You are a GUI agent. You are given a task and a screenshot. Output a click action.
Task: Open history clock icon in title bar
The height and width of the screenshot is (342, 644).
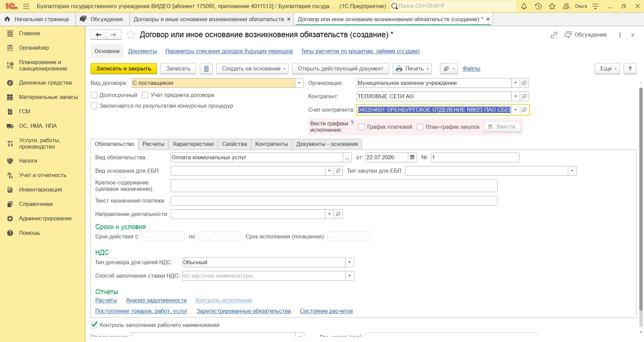point(538,6)
